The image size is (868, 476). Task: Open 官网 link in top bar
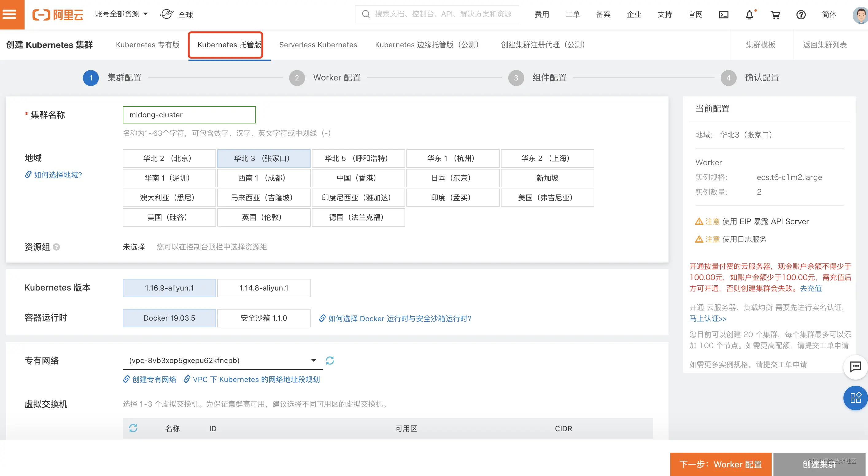pos(696,14)
